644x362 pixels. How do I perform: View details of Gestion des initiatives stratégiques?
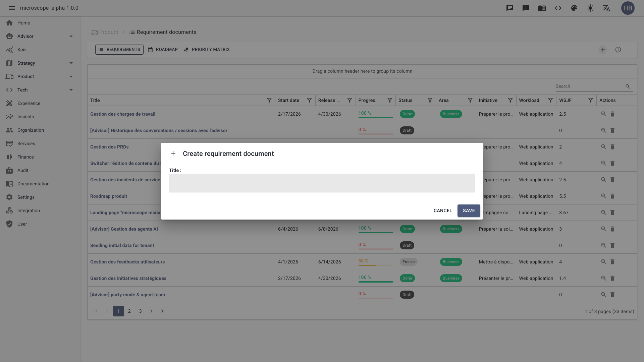click(x=603, y=278)
